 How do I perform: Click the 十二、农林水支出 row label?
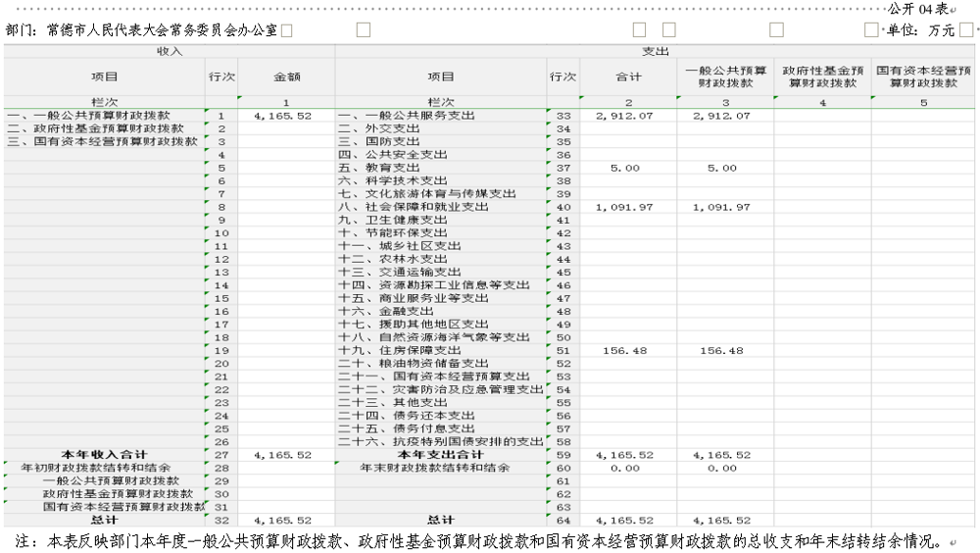click(393, 260)
